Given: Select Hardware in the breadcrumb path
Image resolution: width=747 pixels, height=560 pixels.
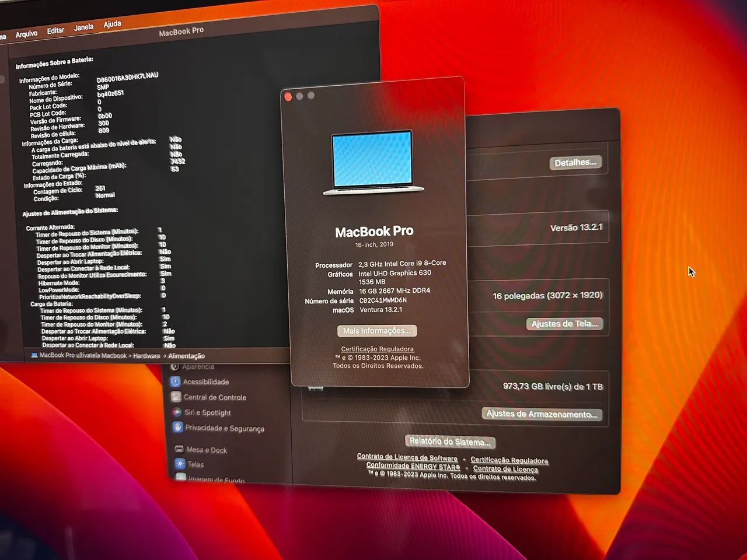Looking at the screenshot, I should coord(146,355).
